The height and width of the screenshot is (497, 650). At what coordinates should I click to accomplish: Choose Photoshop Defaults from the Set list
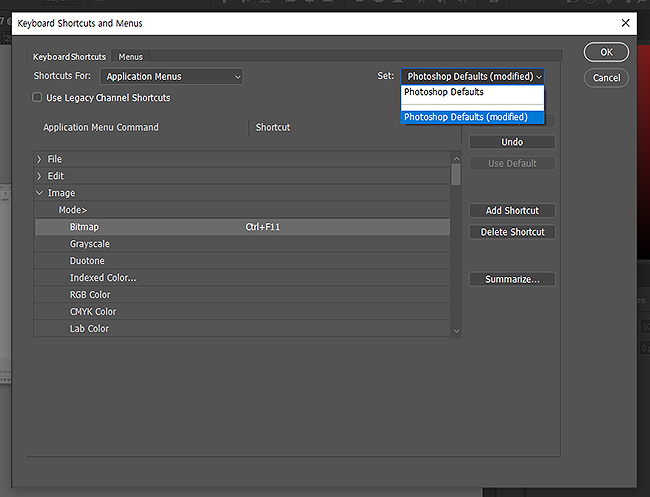coord(473,92)
